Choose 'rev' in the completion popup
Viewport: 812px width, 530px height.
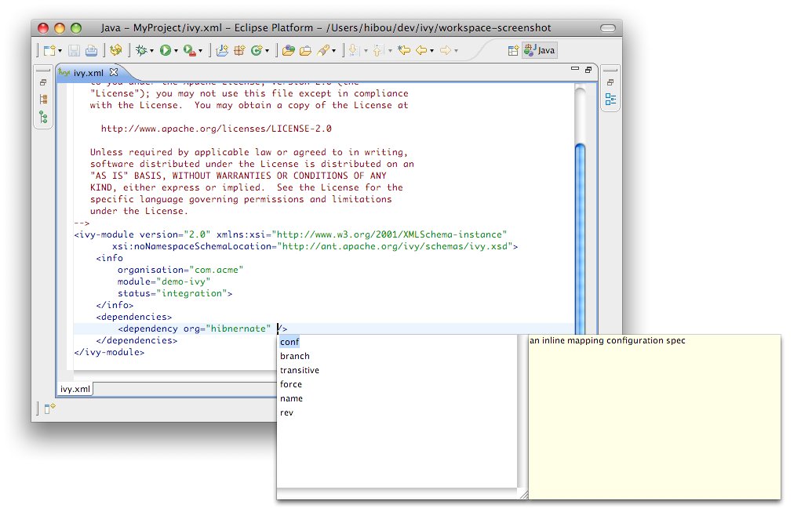(x=286, y=412)
